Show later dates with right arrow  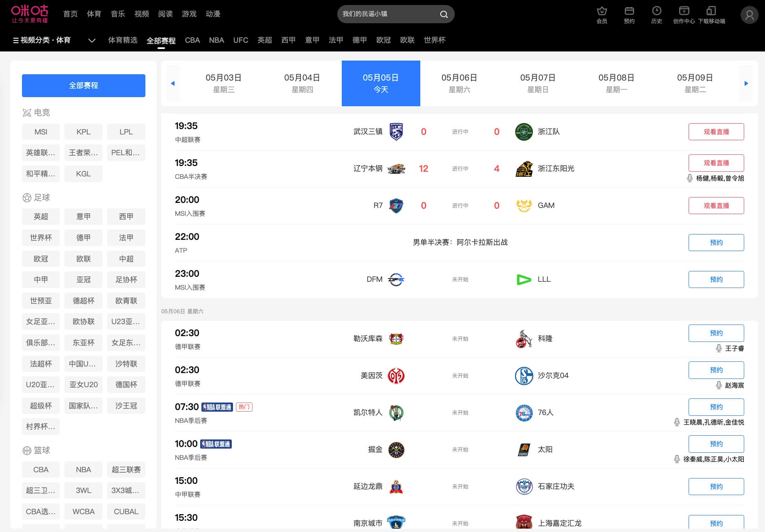(746, 83)
